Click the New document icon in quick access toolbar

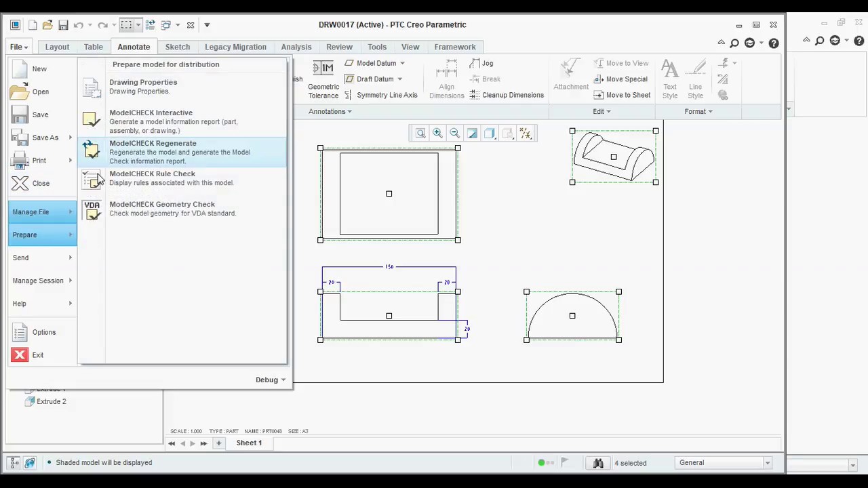pos(31,25)
